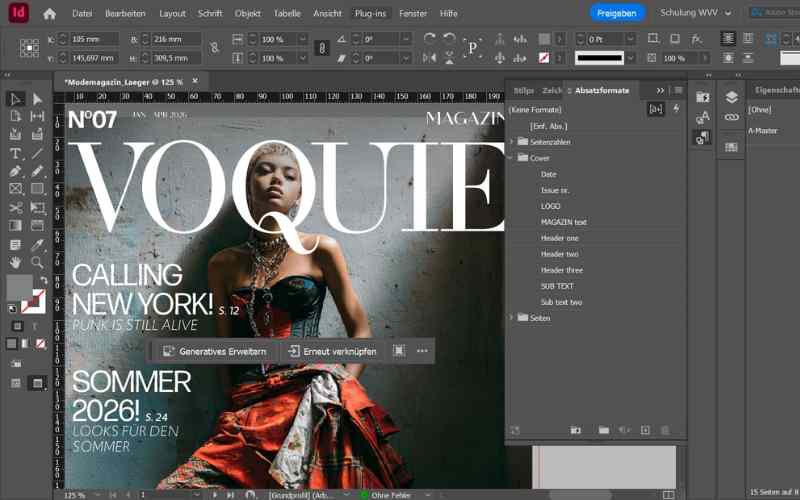
Task: Click the InDesign Id app logo
Action: pyautogui.click(x=18, y=13)
